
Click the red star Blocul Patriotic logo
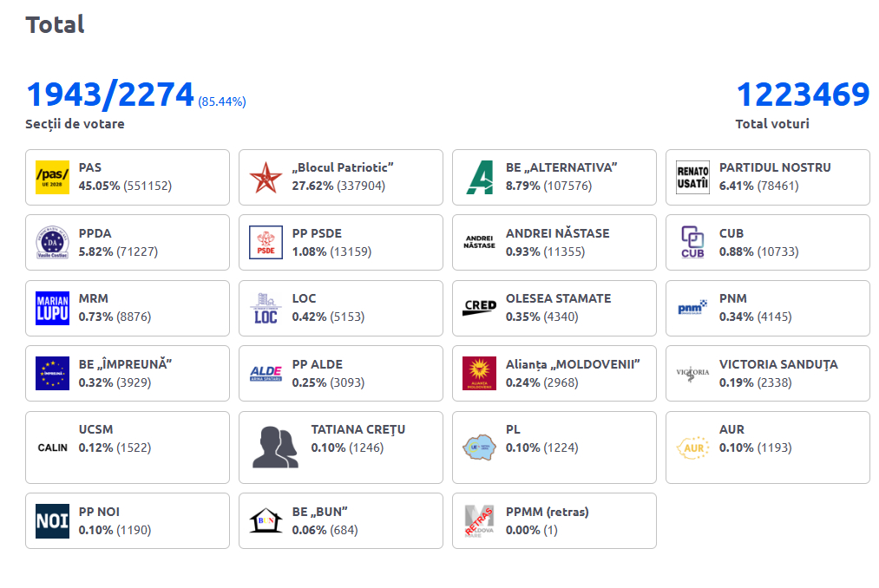tap(266, 177)
